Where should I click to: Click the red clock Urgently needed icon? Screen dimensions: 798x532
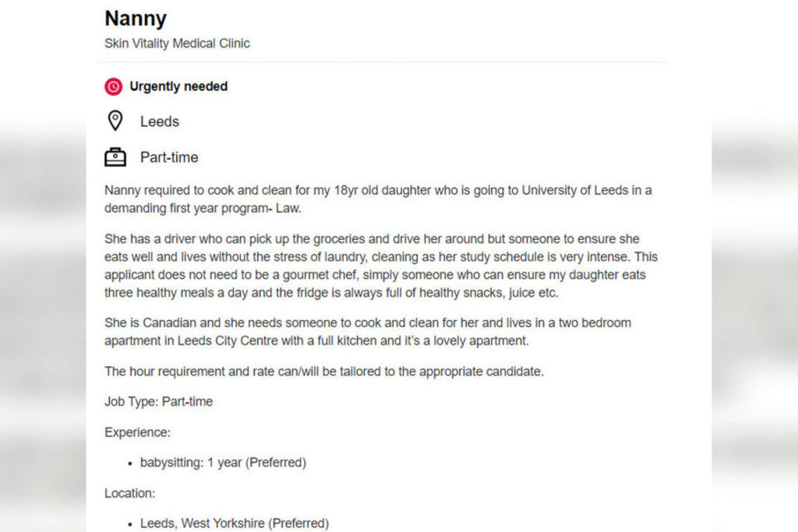coord(114,86)
